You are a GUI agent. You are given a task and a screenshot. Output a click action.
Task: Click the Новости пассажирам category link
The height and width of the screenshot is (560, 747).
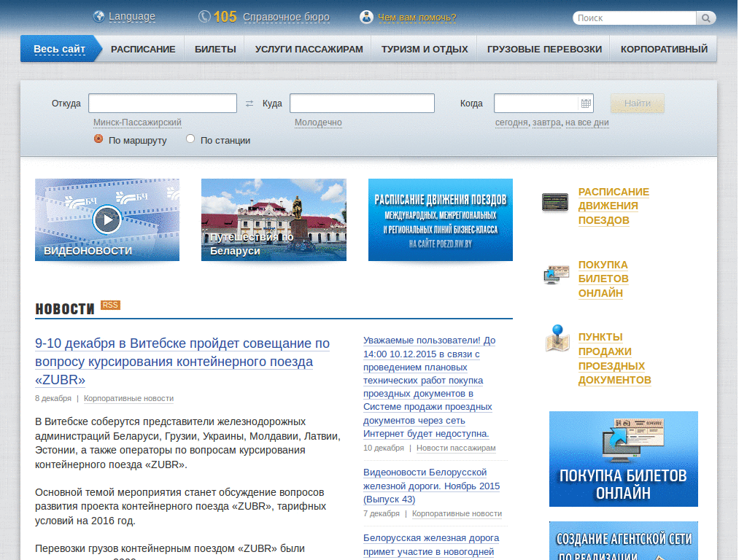456,448
